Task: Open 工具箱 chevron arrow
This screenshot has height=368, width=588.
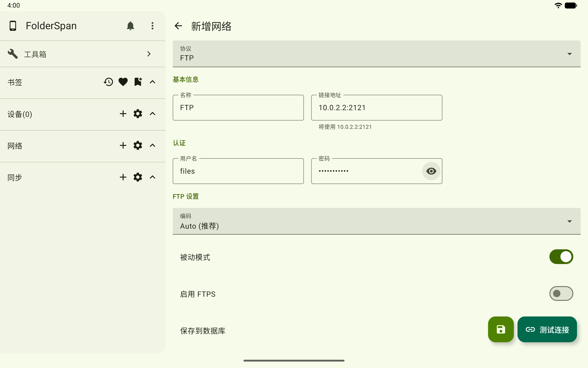Action: [149, 54]
